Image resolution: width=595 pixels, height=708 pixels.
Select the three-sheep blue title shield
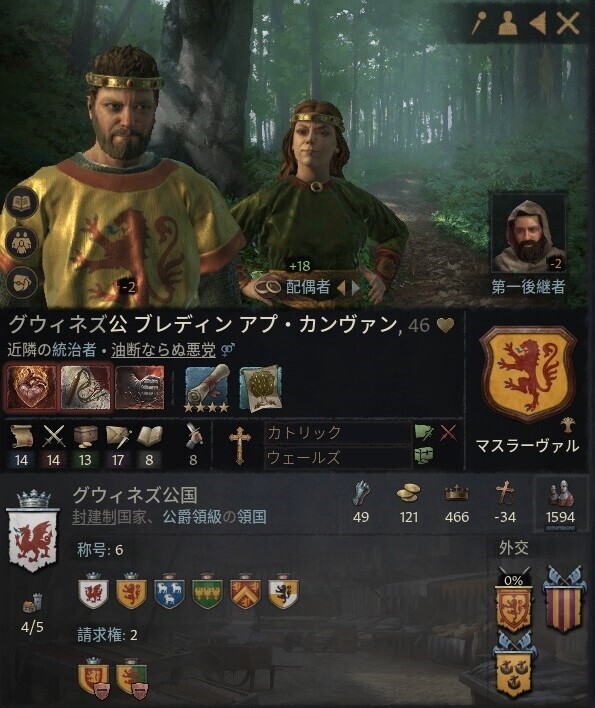click(169, 592)
